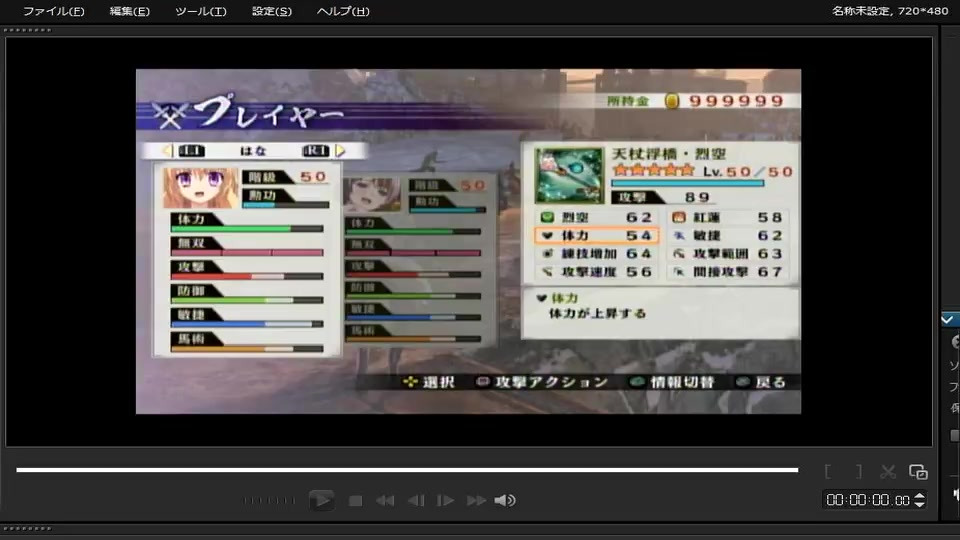Set mark-in with the left bracket icon
The height and width of the screenshot is (540, 960).
click(x=828, y=471)
